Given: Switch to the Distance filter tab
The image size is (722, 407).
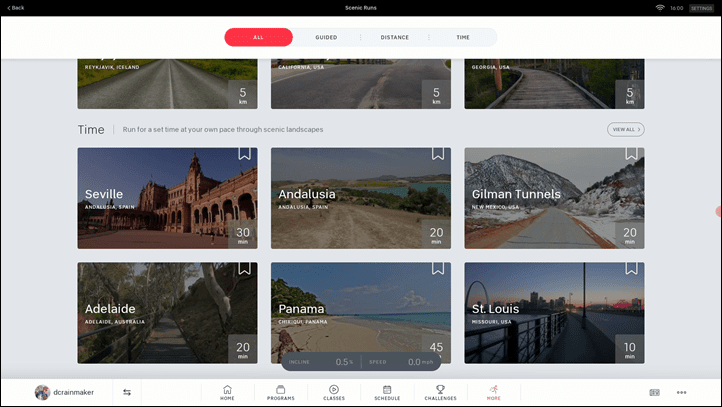Looking at the screenshot, I should coord(395,37).
